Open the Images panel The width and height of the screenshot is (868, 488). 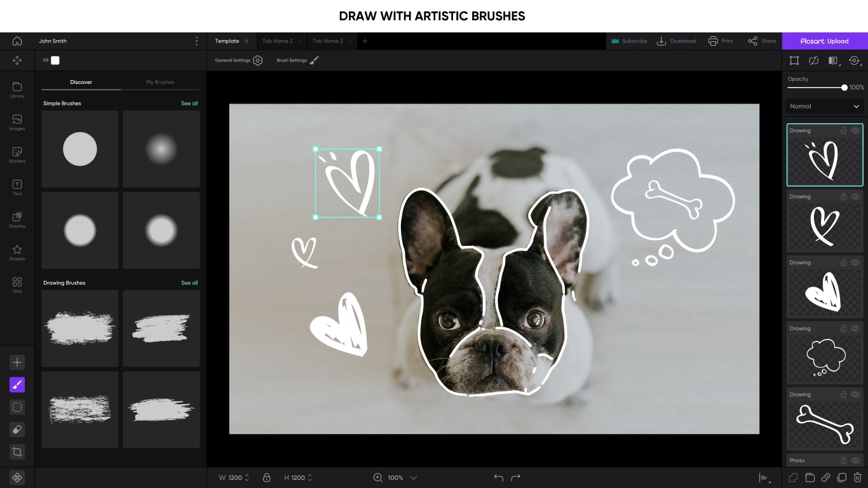(x=17, y=122)
